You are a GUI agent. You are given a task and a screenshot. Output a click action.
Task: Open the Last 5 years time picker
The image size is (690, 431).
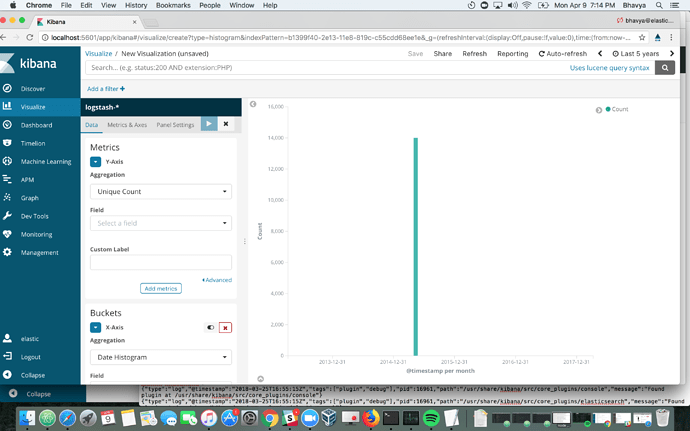636,54
